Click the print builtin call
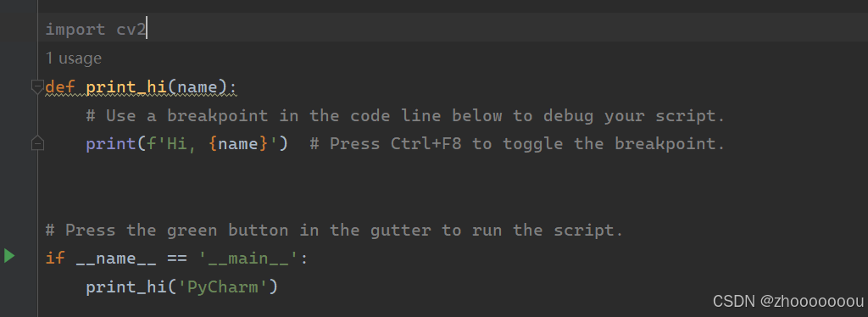This screenshot has width=868, height=317. point(111,144)
